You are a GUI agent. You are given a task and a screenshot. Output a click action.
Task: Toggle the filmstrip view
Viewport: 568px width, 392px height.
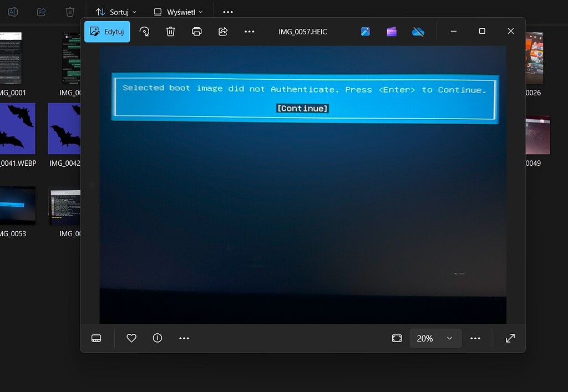point(97,338)
